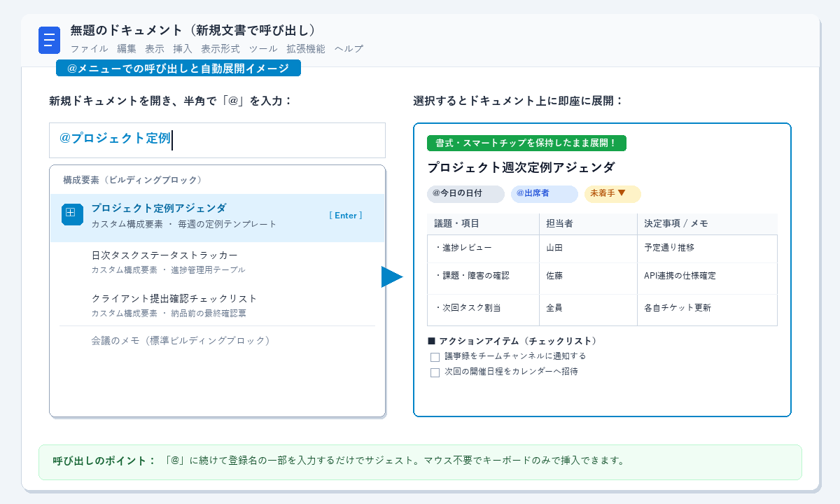Select the building block icon beside プロジェクト定例アジェンダ
This screenshot has height=504, width=840.
coord(72,213)
